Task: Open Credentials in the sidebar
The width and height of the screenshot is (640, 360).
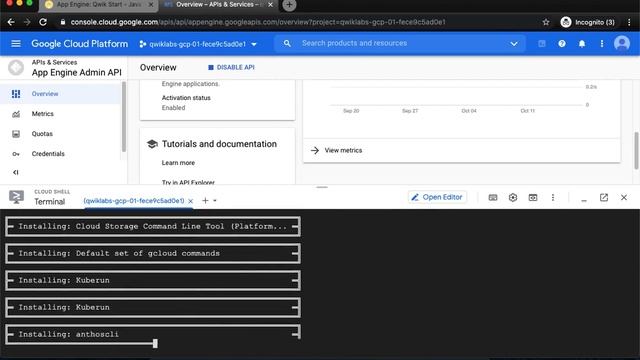Action: [60, 153]
